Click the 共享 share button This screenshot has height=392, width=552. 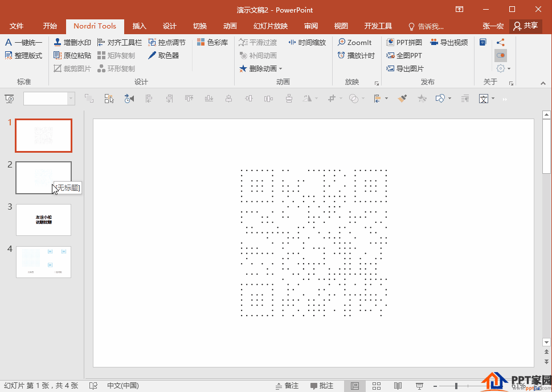coord(525,26)
